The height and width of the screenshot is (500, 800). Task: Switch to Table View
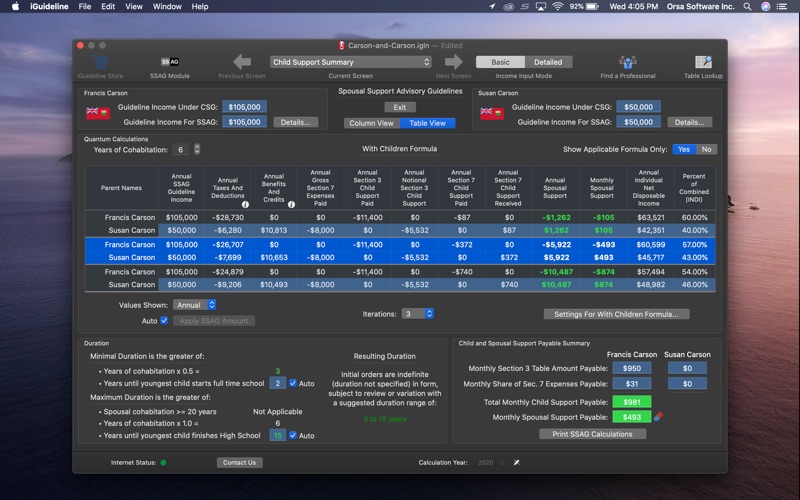pyautogui.click(x=428, y=123)
